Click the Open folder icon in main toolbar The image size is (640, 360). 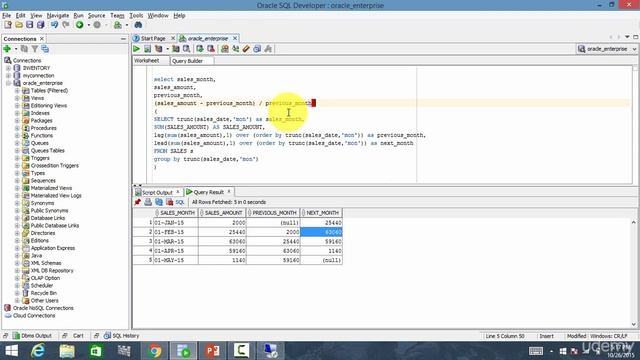pyautogui.click(x=19, y=25)
